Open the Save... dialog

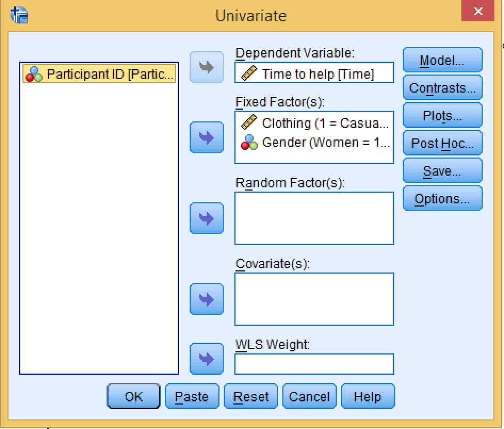point(442,170)
